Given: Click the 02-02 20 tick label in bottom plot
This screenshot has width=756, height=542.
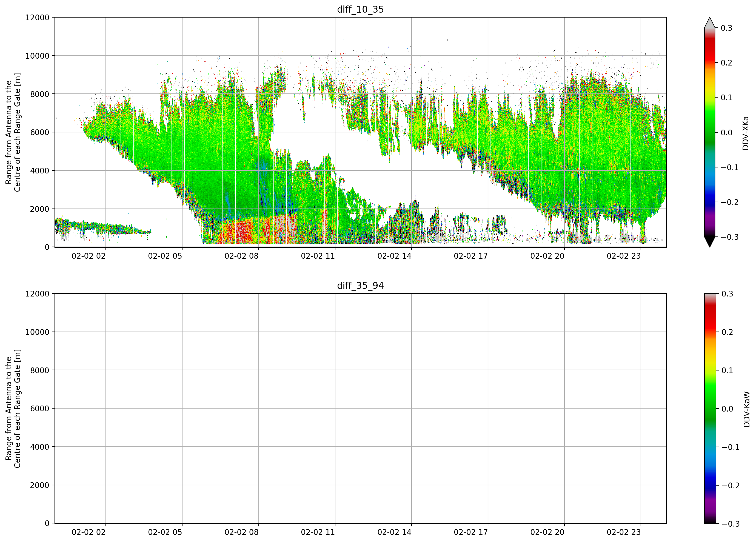Looking at the screenshot, I should [x=547, y=532].
